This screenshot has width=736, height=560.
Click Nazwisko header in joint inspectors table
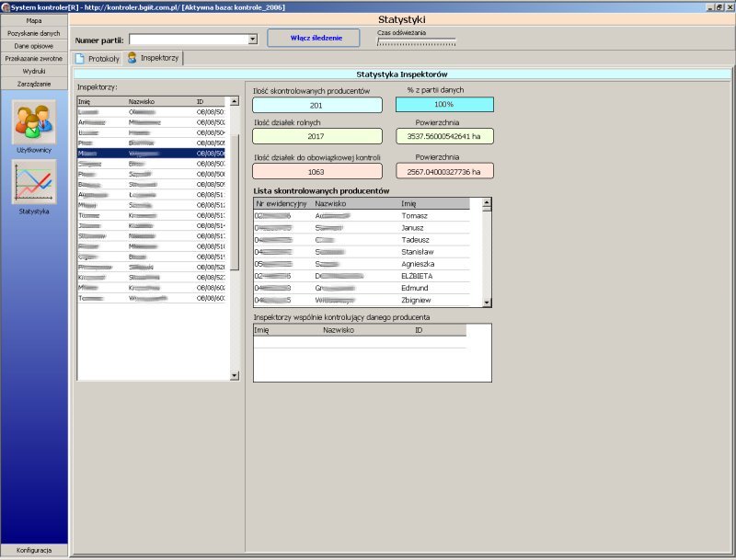pos(368,330)
